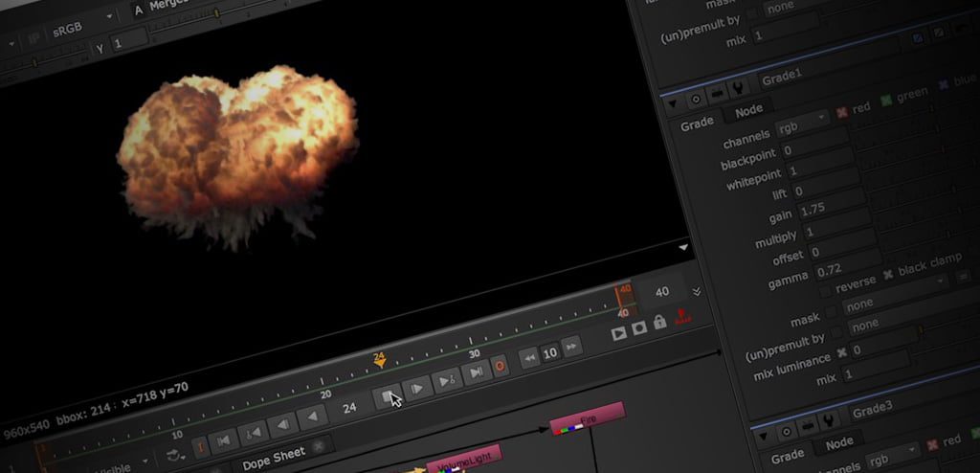Switch to Grade tab in Grade1 panel
This screenshot has width=980, height=473.
697,124
